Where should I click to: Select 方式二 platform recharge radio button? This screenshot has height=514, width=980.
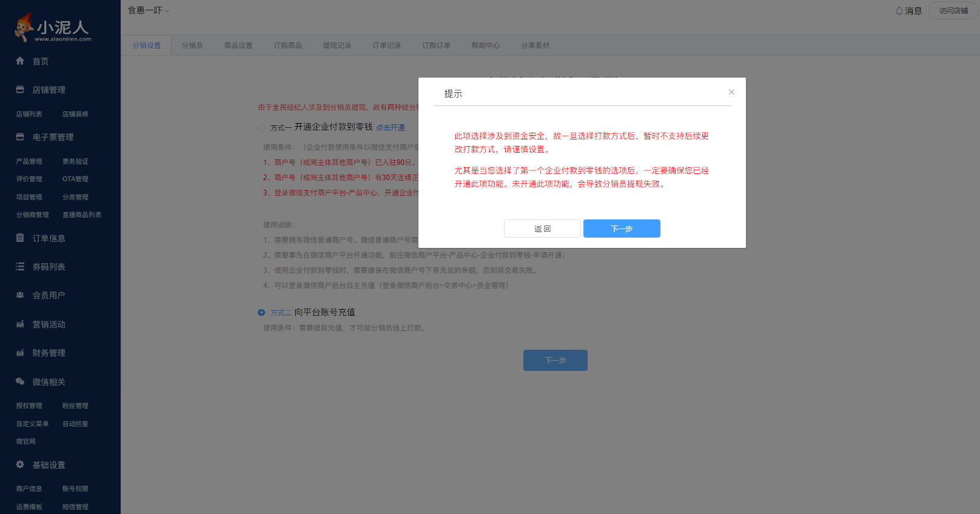pyautogui.click(x=261, y=313)
